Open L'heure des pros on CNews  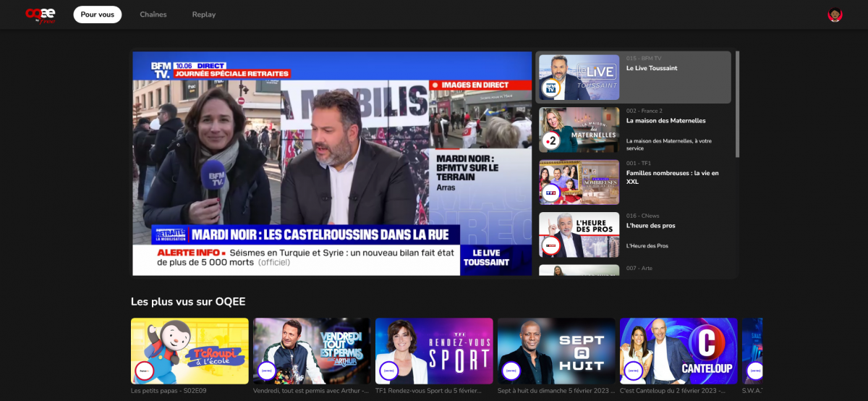(x=651, y=226)
